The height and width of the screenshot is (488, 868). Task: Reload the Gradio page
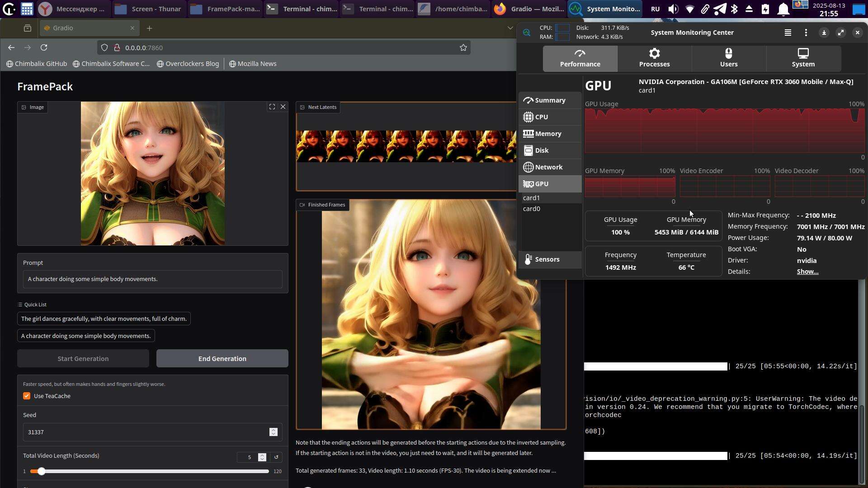click(44, 47)
